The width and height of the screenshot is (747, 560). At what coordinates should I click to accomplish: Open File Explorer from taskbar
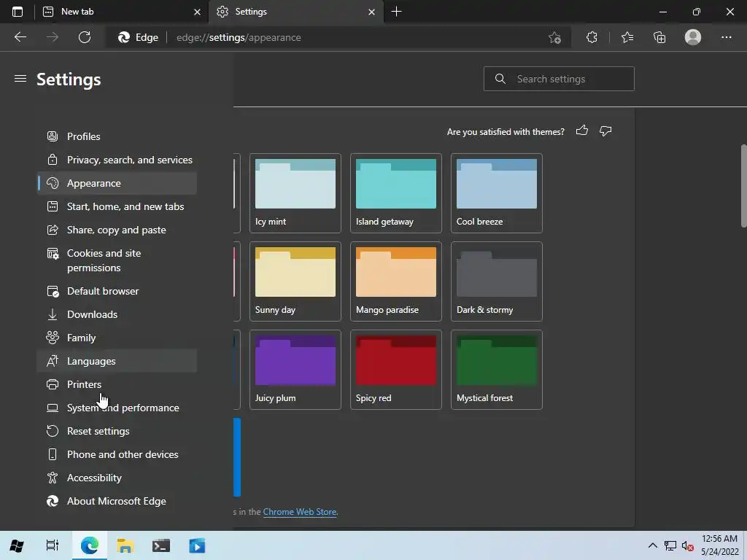[x=125, y=545]
